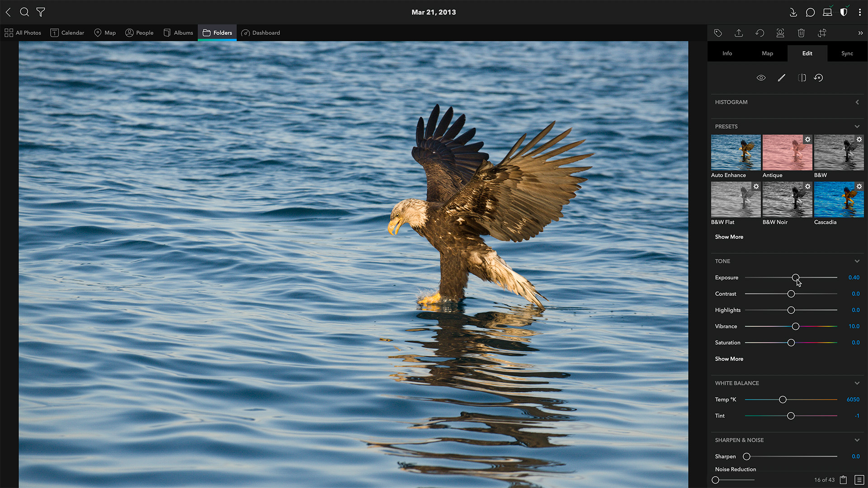Screen dimensions: 868x488
Task: Open the filter funnel
Action: tap(41, 12)
